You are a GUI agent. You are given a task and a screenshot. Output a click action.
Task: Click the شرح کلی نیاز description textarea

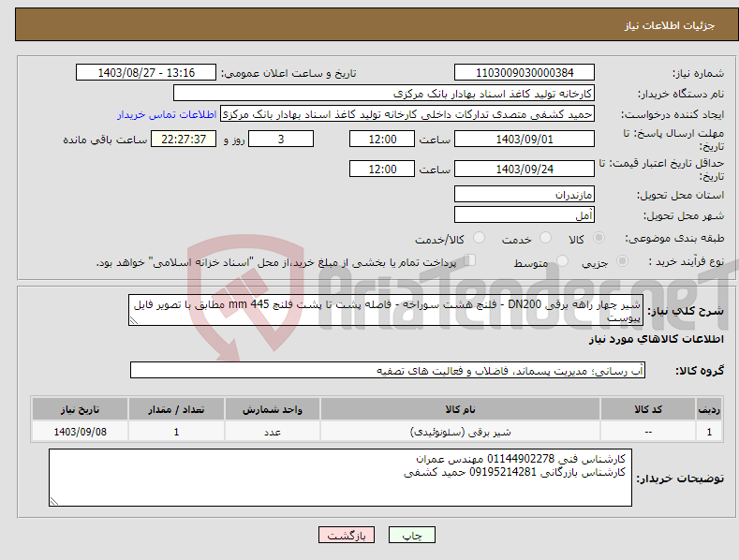[386, 310]
